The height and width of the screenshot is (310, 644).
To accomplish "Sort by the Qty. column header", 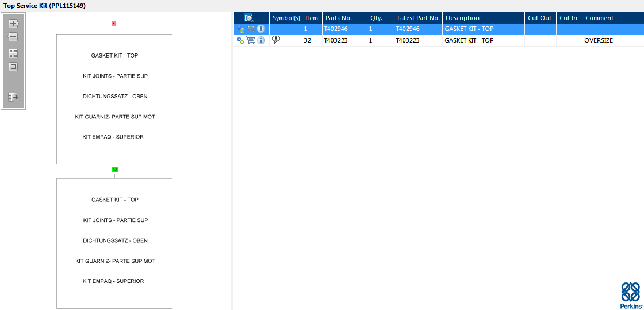I will pos(381,18).
